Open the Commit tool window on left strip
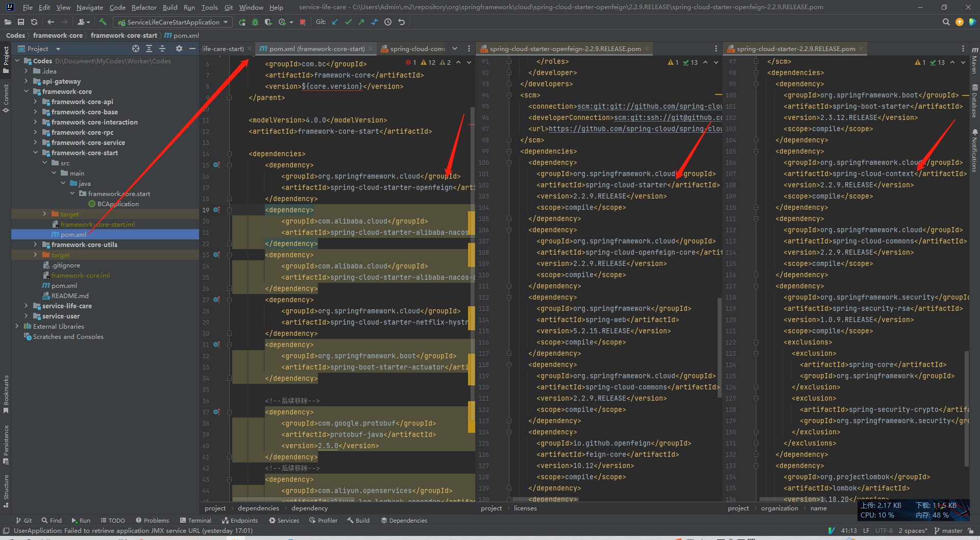The height and width of the screenshot is (540, 980). [x=6, y=99]
